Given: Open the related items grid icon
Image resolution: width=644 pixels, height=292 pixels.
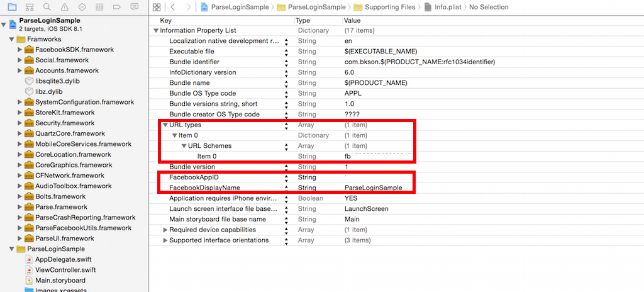Looking at the screenshot, I should coord(156,7).
